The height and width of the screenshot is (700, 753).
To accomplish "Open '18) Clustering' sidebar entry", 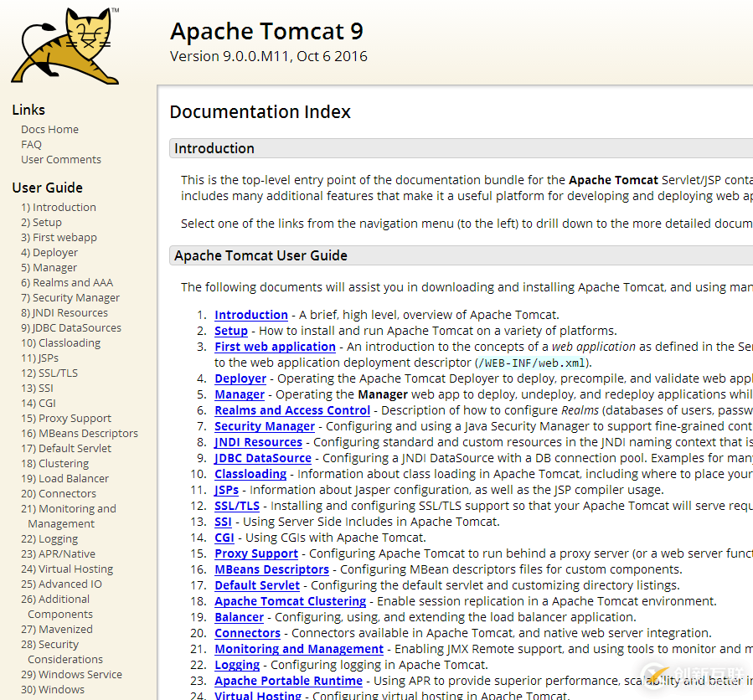I will tap(54, 463).
